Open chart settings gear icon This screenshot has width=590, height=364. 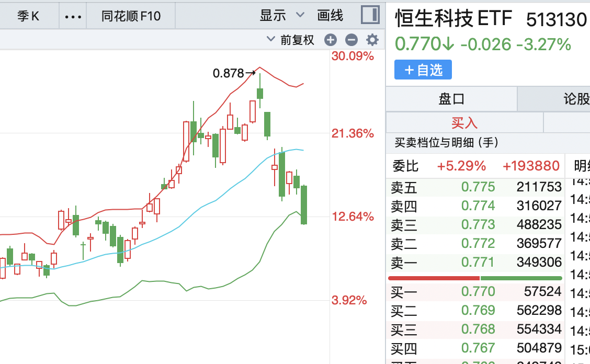click(372, 40)
